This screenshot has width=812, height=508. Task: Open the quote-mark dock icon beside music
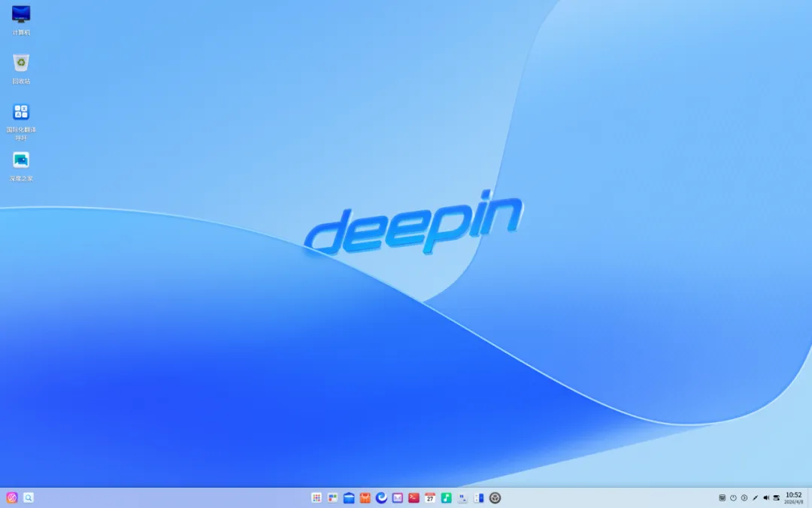[462, 497]
